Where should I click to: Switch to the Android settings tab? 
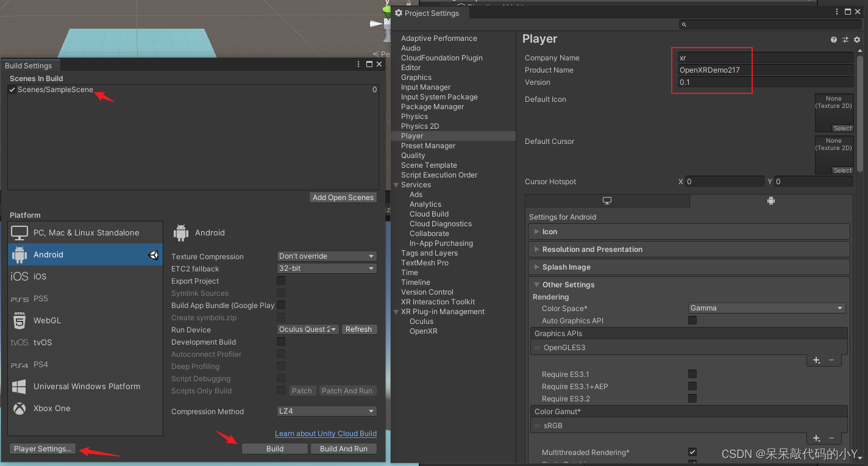point(770,201)
